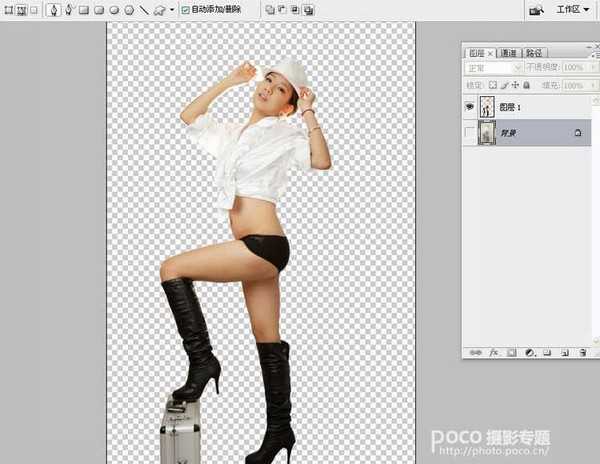Choose the Ellipse shape tool

click(114, 9)
